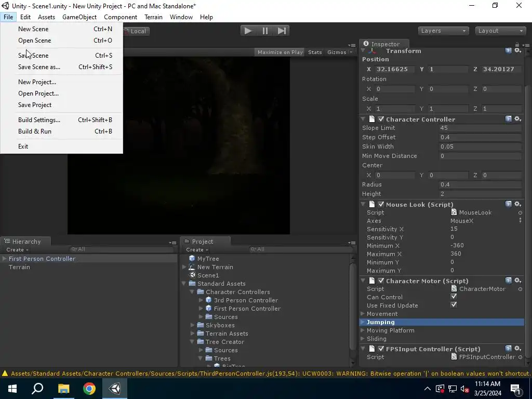
Task: Click the Slope Limit value field
Action: pos(481,128)
